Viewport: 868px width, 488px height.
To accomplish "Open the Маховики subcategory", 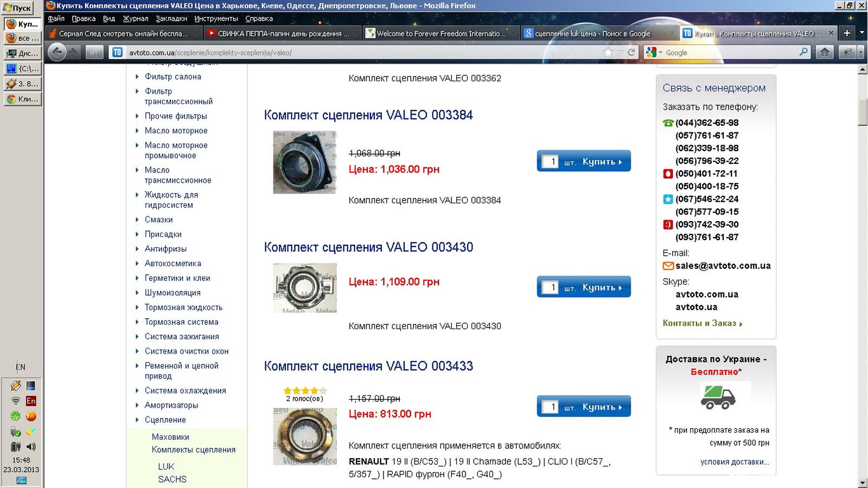I will 170,437.
